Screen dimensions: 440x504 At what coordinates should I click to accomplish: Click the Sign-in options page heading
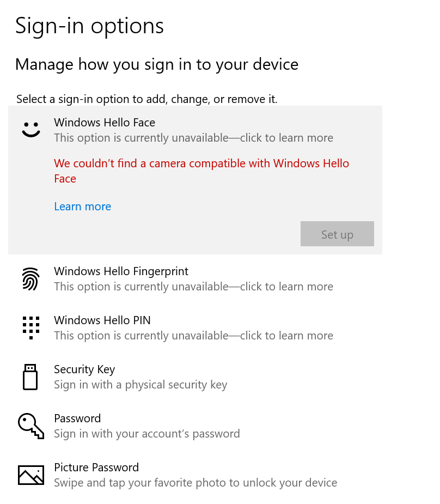[89, 26]
